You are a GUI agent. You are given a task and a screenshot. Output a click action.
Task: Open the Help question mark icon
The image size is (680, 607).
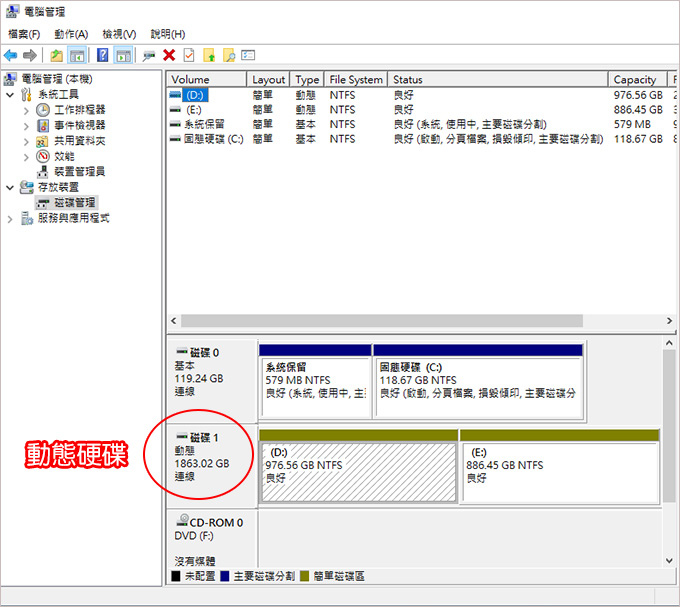[102, 55]
